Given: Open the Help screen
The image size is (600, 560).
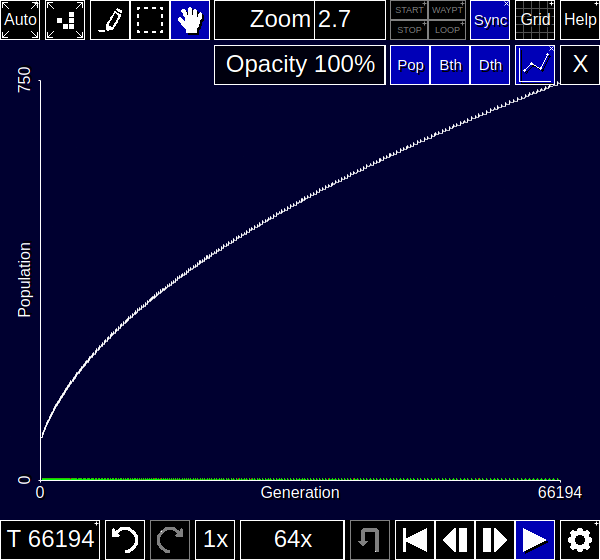Looking at the screenshot, I should click(x=580, y=20).
